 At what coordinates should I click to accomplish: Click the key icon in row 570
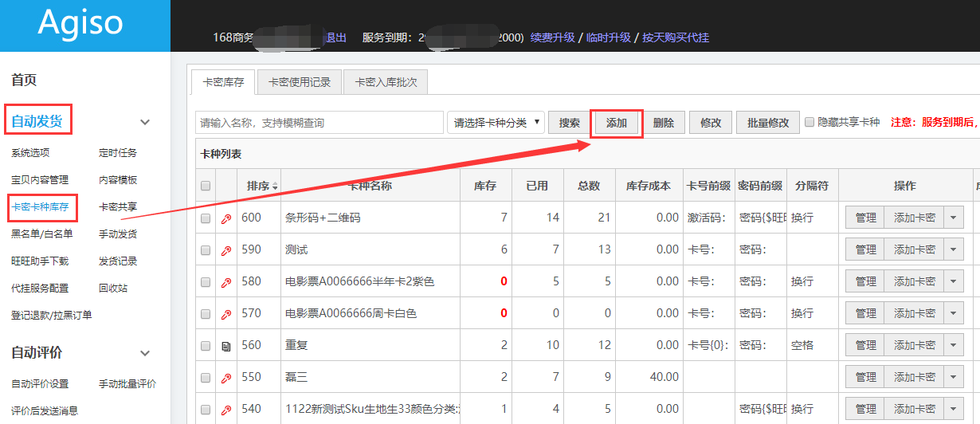pyautogui.click(x=225, y=314)
